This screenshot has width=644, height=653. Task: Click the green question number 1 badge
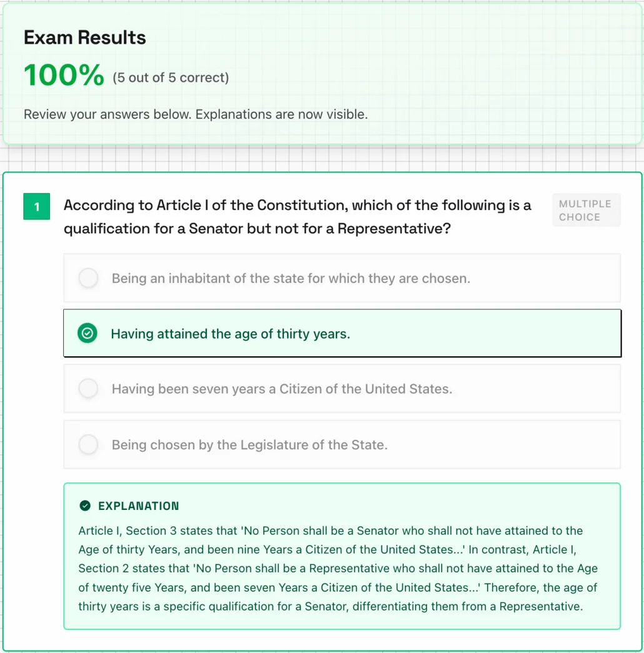(36, 207)
